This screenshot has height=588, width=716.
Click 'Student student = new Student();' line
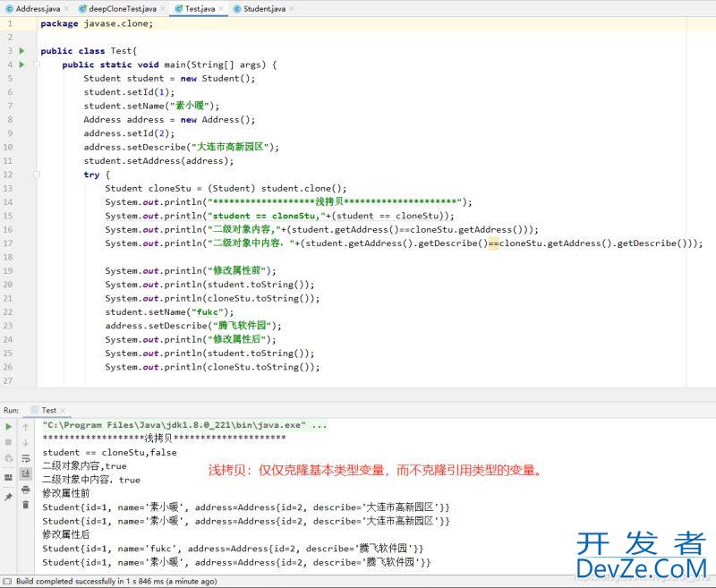pos(169,79)
